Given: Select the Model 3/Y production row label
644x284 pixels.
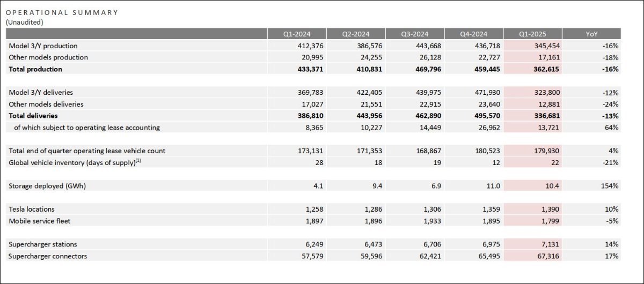Looking at the screenshot, I should (43, 46).
